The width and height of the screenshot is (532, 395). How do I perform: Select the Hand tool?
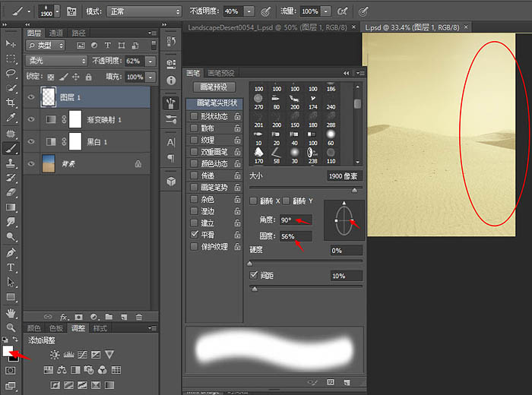point(11,312)
